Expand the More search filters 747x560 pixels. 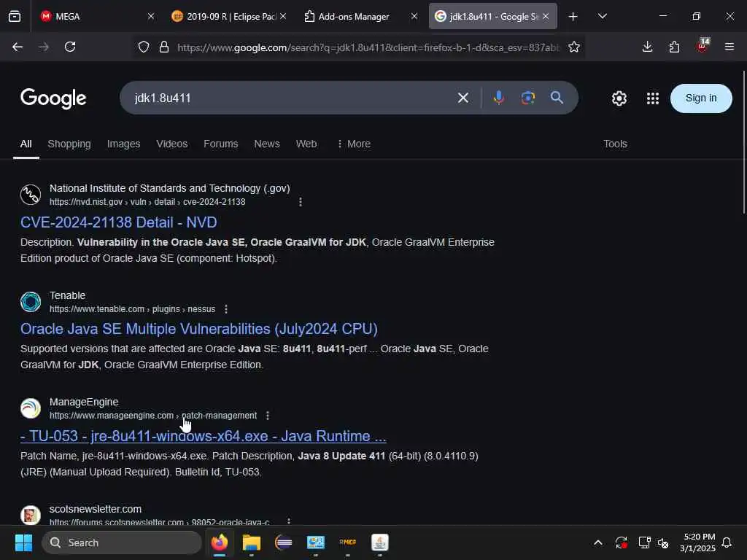[354, 144]
